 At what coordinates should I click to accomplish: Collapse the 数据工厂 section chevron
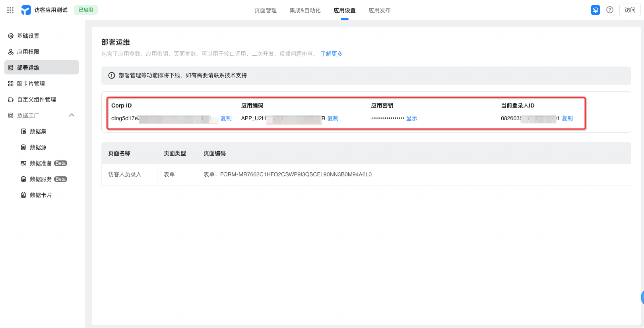(72, 115)
